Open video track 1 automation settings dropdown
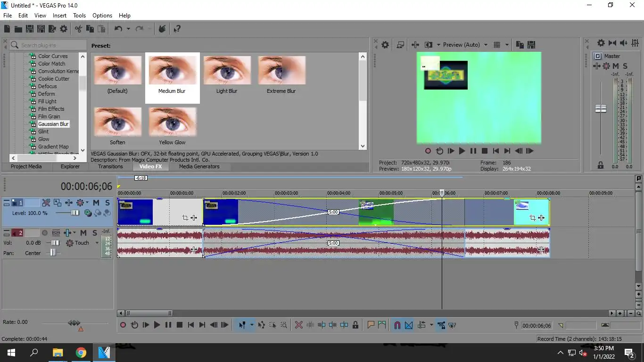The image size is (644, 362). coord(87,203)
